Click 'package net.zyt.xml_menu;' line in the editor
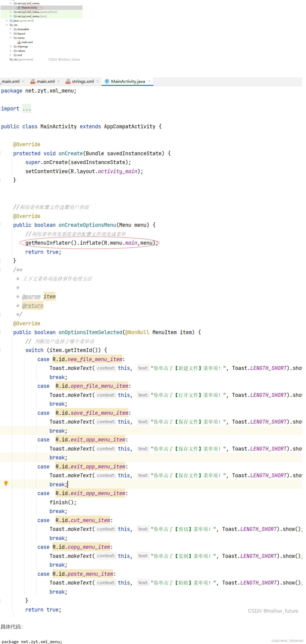The width and height of the screenshot is (306, 644). (39, 91)
